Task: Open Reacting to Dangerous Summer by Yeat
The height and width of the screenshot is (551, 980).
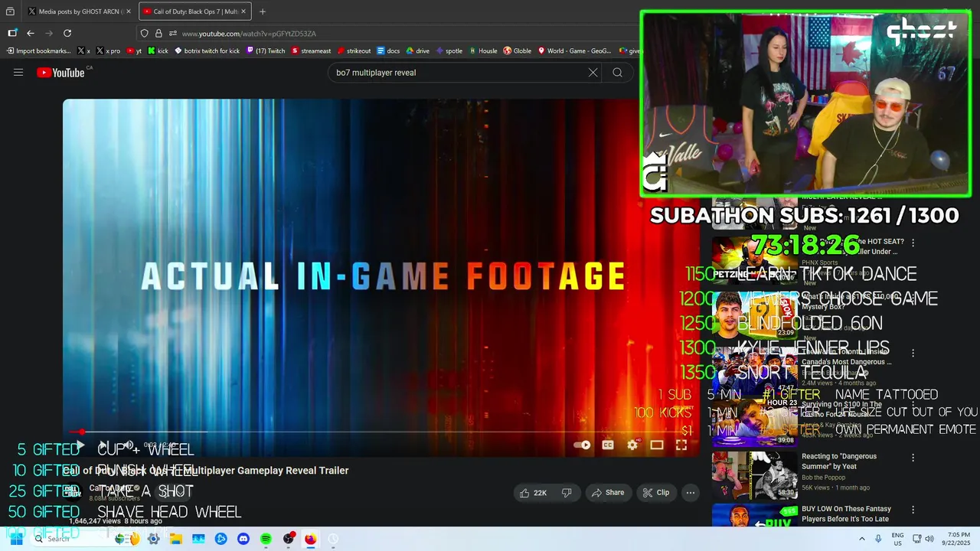Action: click(839, 461)
